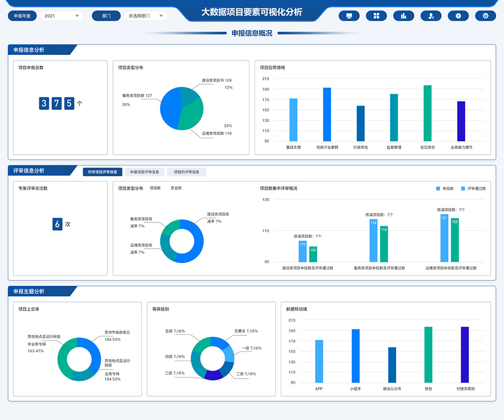This screenshot has height=420, width=504.
Task: Click the 监督管理 bar
Action: (x=394, y=117)
